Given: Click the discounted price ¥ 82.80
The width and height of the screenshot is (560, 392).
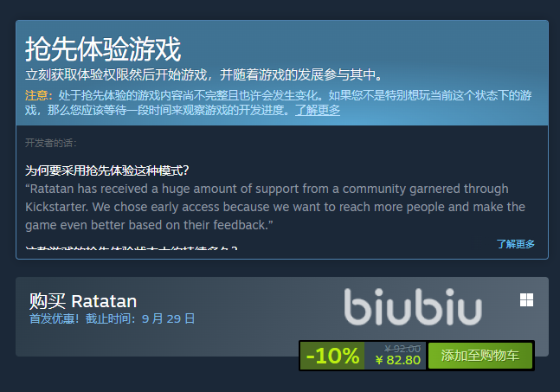Looking at the screenshot, I should (398, 360).
